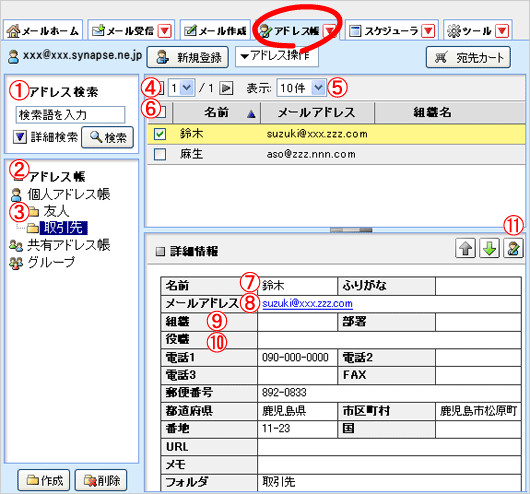Sort by 名前 column header
This screenshot has height=494, width=530.
(x=217, y=113)
